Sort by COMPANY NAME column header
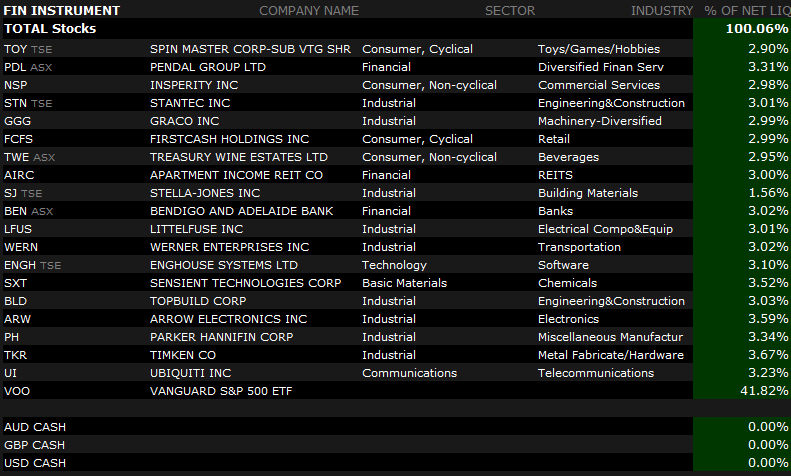 [309, 11]
